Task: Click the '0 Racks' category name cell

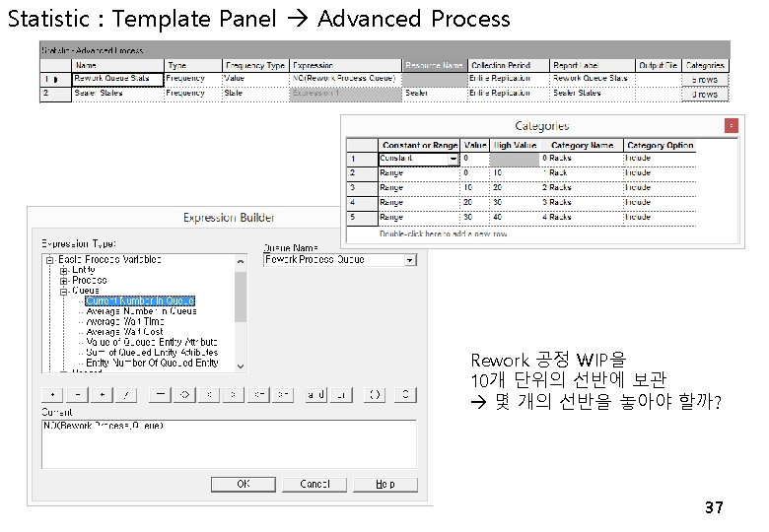Action: (581, 159)
